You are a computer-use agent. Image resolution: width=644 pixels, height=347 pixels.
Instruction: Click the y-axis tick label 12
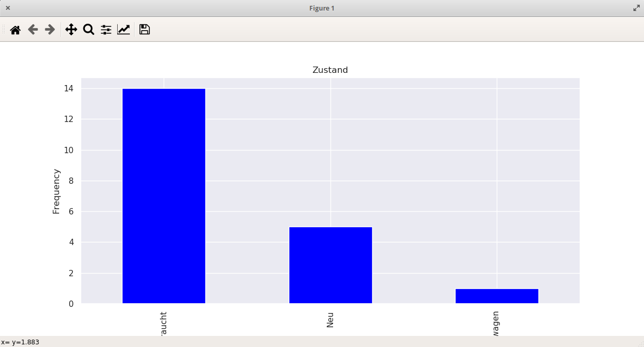click(x=69, y=119)
